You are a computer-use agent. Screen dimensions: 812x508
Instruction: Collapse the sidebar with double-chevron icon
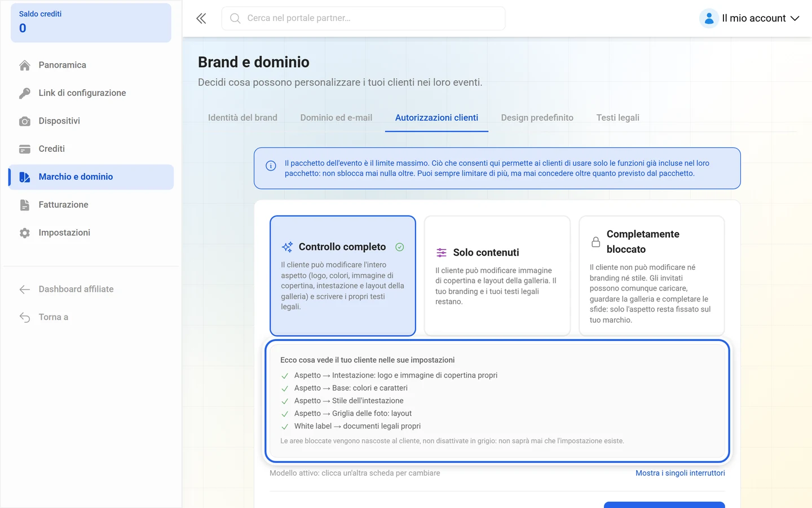[x=201, y=19]
